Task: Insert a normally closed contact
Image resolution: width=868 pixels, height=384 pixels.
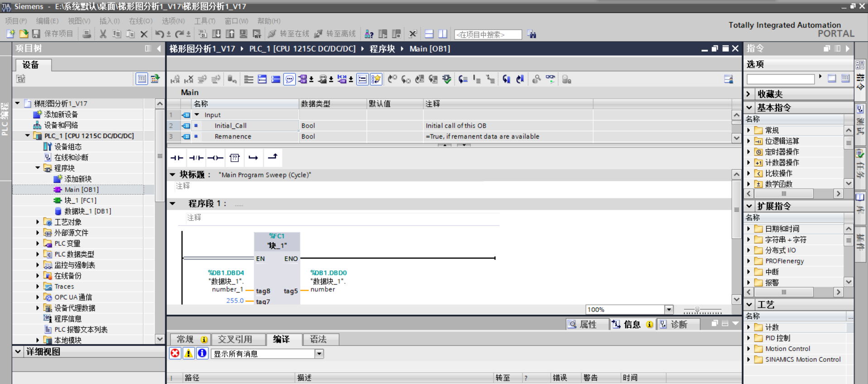Action: pyautogui.click(x=196, y=158)
